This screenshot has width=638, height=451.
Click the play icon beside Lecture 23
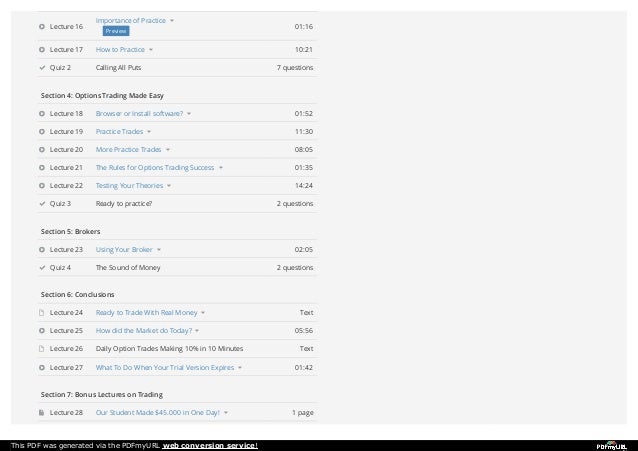tap(42, 250)
